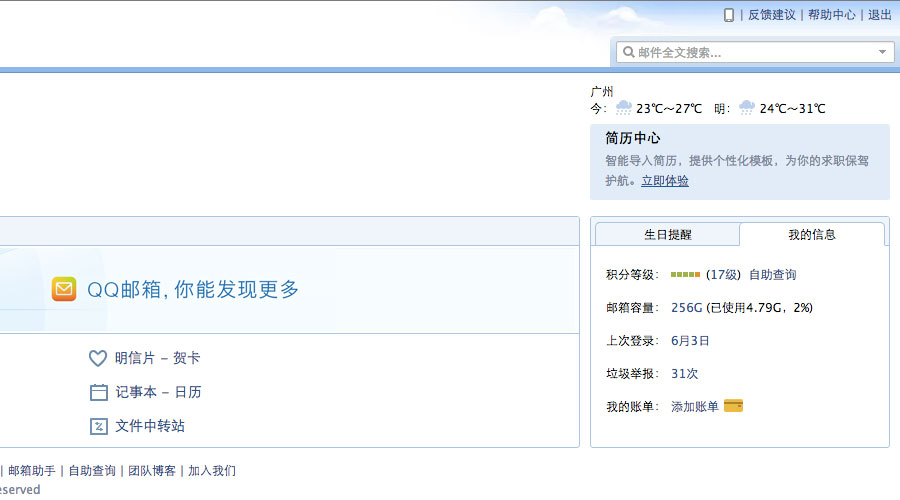Click the 256G mailbox capacity link
Viewport: 900px width, 500px height.
tap(686, 308)
